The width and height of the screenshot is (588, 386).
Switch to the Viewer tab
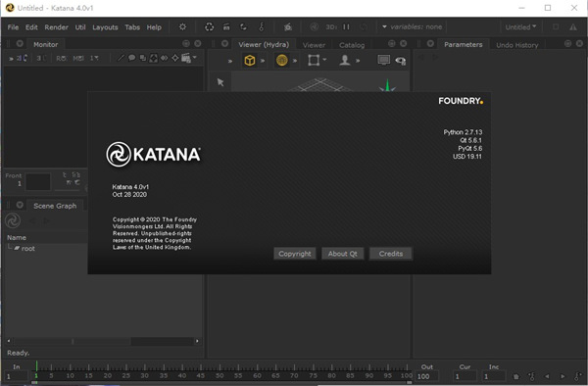coord(314,45)
